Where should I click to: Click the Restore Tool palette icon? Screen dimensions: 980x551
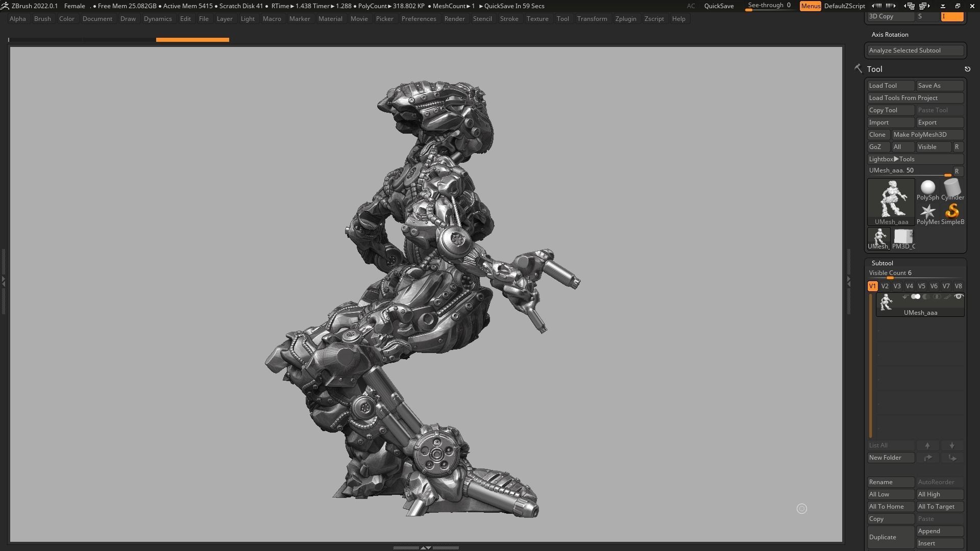tap(967, 69)
